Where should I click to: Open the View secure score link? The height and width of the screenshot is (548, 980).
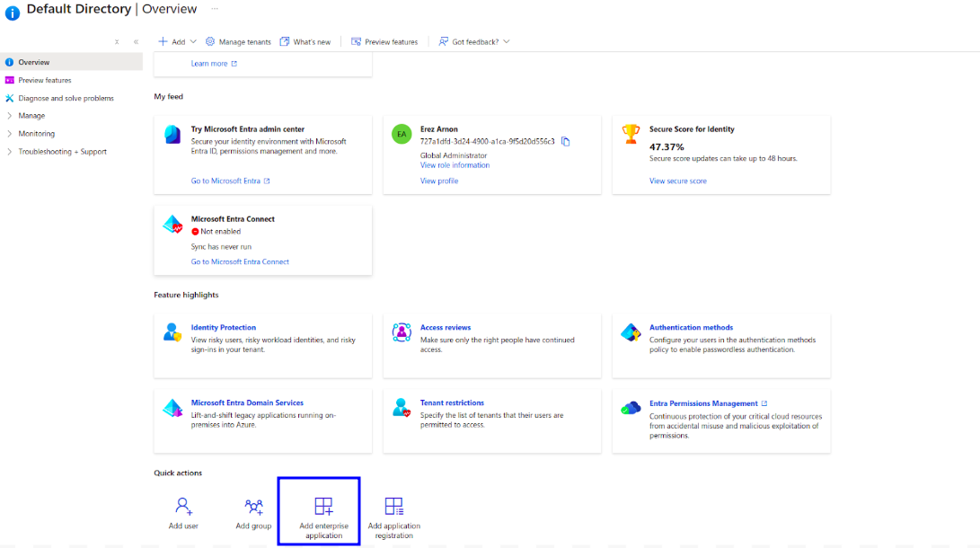(x=677, y=181)
